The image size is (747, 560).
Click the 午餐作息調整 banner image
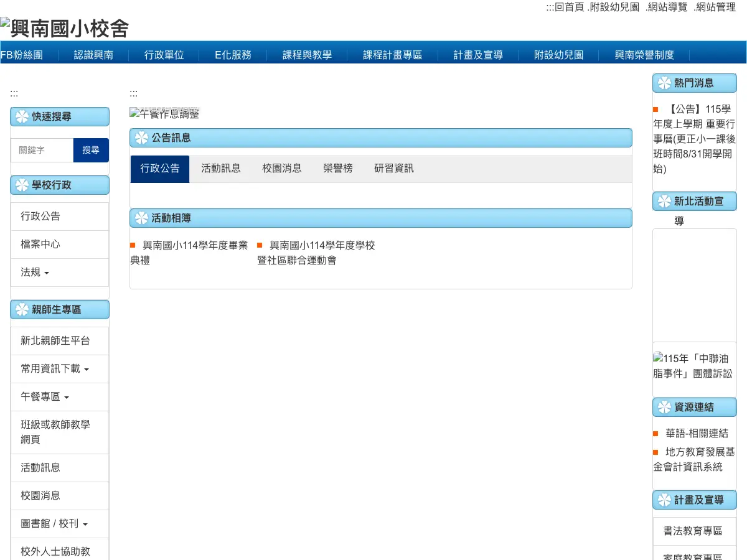(164, 113)
